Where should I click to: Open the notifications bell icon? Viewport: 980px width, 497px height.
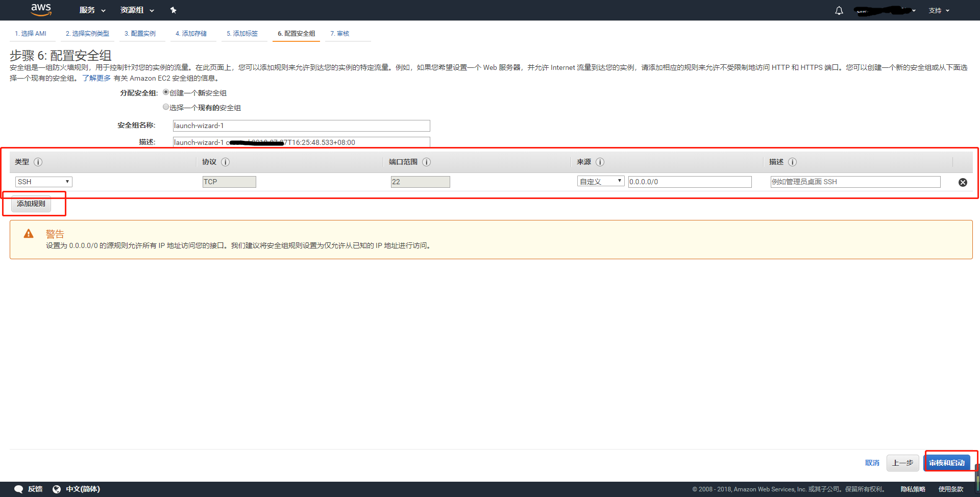[839, 10]
